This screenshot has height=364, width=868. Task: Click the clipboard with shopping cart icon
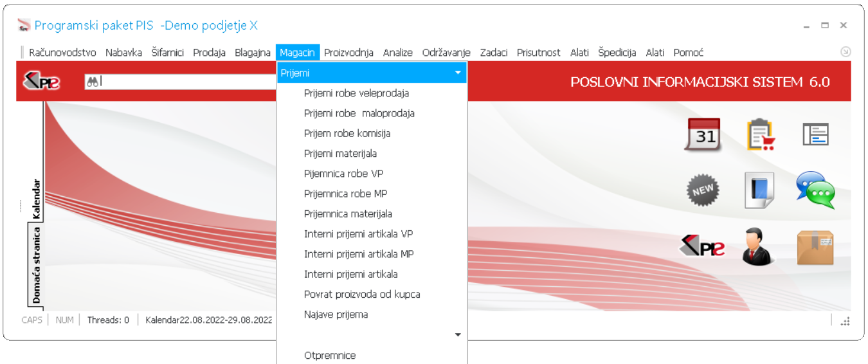pos(759,134)
